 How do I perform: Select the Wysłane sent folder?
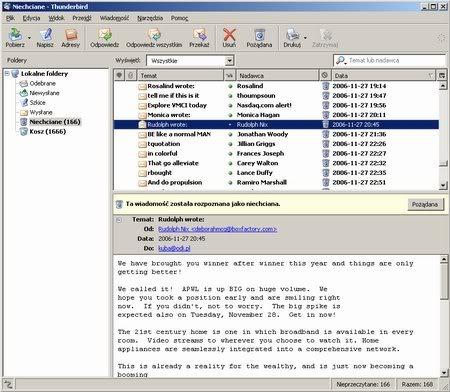coord(36,112)
